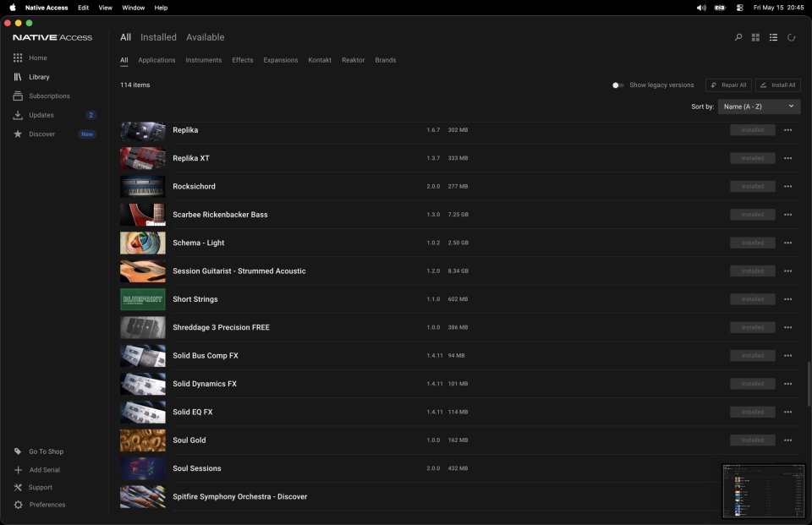
Task: Select the Available top tab
Action: [205, 37]
